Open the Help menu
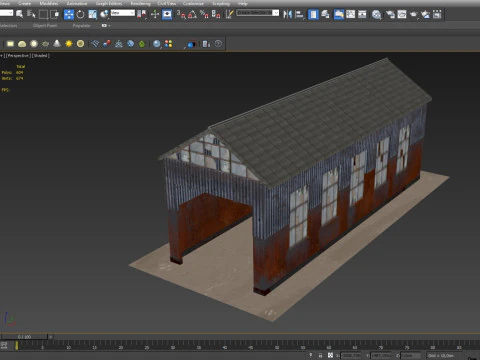480x360 pixels. click(242, 3)
